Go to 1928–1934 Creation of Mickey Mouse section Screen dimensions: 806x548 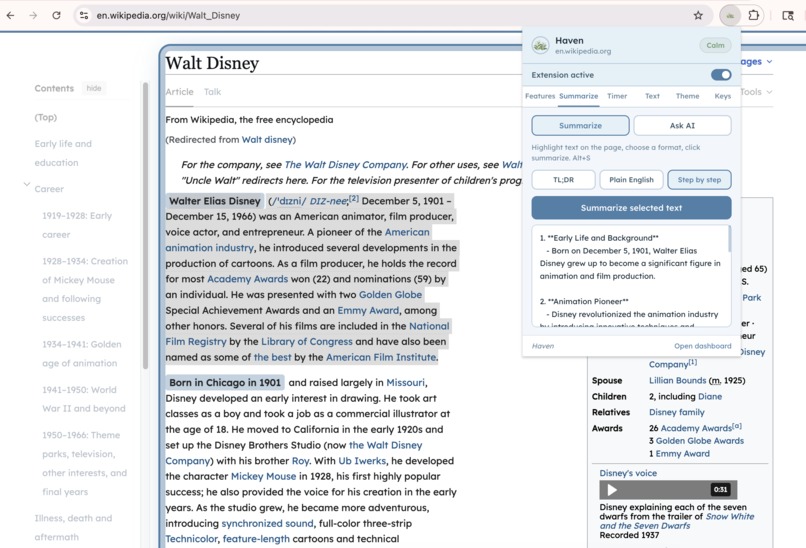(85, 289)
